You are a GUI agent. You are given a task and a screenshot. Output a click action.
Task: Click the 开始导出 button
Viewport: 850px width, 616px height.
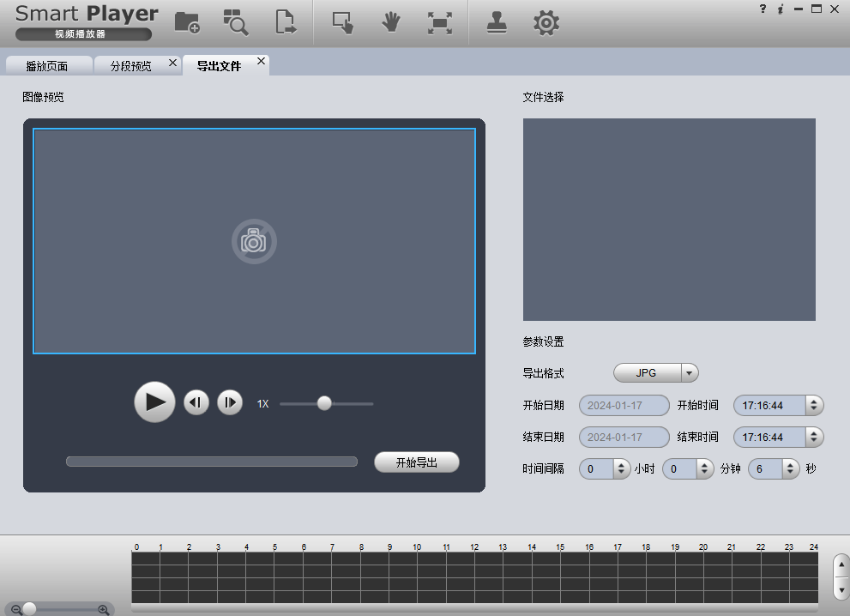click(417, 462)
